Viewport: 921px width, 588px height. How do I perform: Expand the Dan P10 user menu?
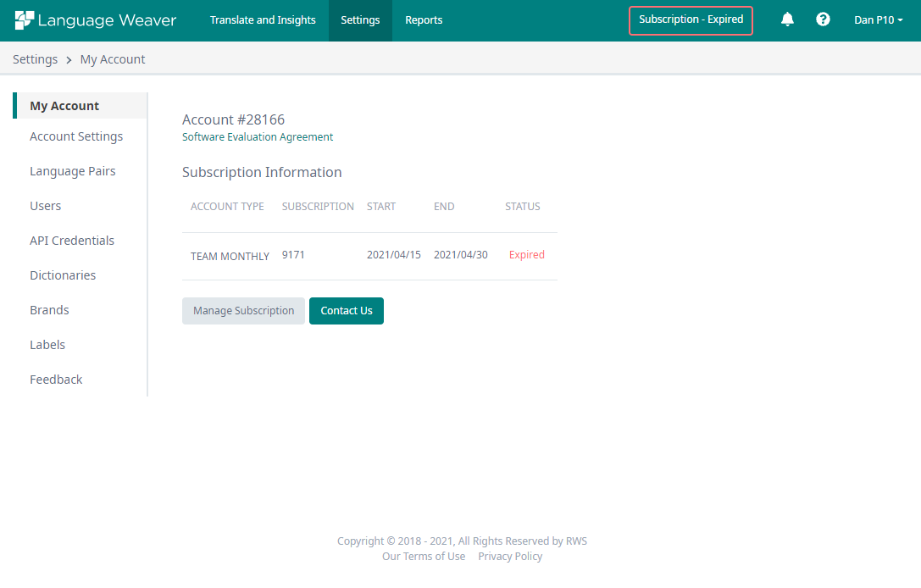coord(878,20)
